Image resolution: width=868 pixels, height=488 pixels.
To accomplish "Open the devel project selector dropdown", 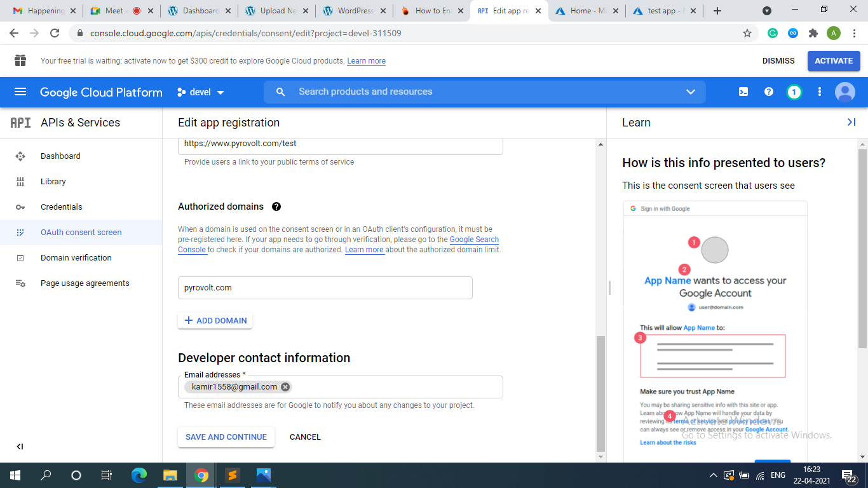I will coord(201,92).
